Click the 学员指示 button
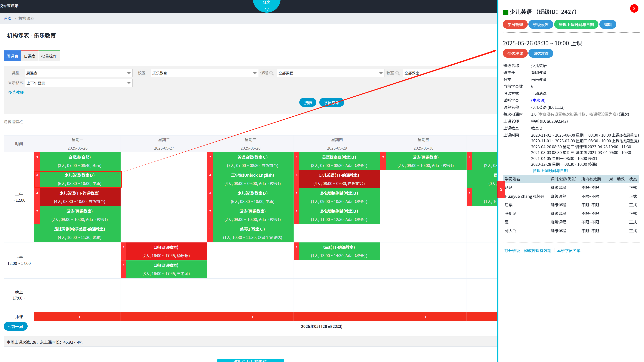 332,103
